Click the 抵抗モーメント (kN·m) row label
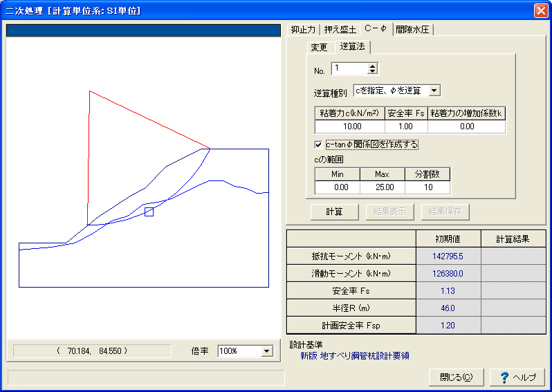This screenshot has height=392, width=552. 351,256
